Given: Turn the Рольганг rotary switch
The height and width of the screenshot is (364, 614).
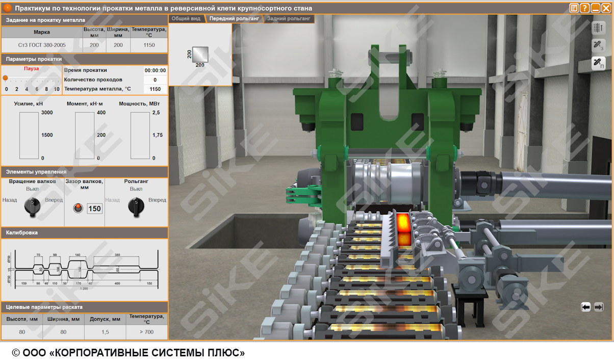Looking at the screenshot, I should 136,206.
